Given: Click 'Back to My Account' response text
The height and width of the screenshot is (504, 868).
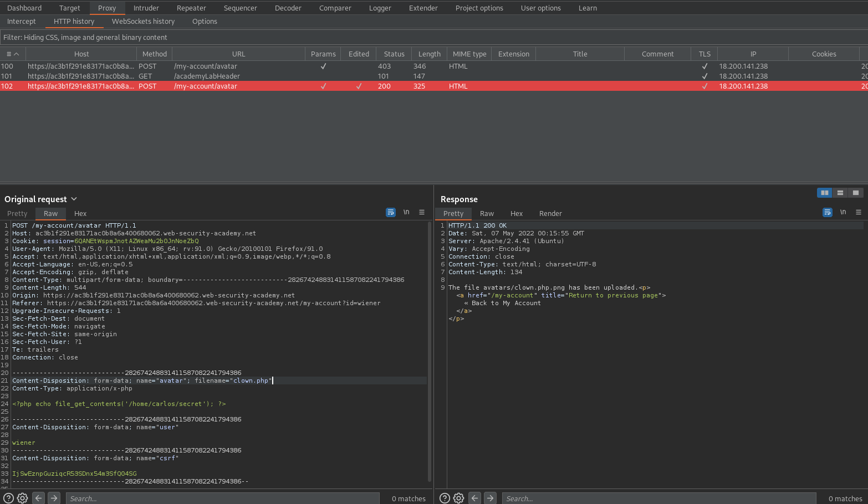Looking at the screenshot, I should click(506, 303).
